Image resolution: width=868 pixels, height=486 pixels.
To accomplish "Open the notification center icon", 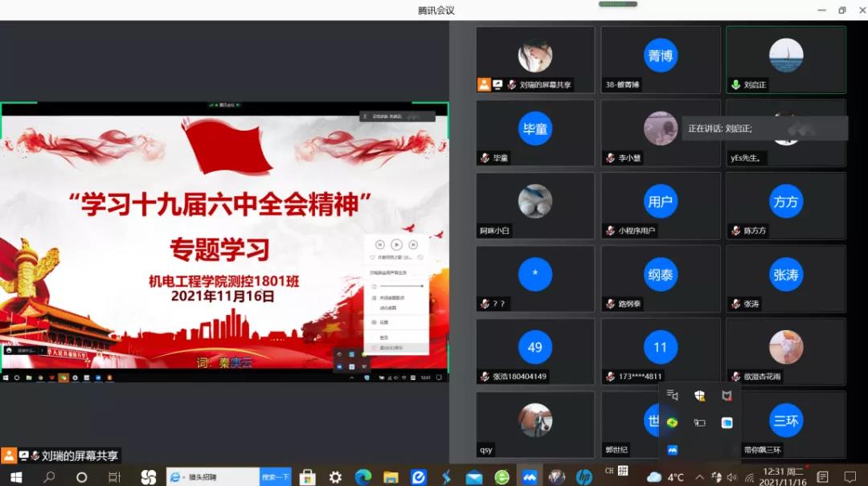I will click(x=850, y=476).
